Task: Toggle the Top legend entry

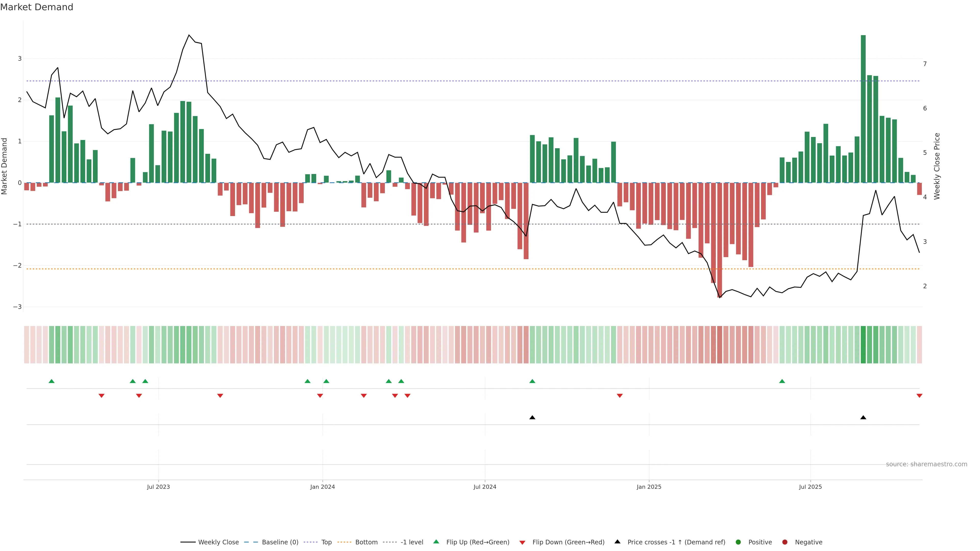Action: [x=326, y=542]
